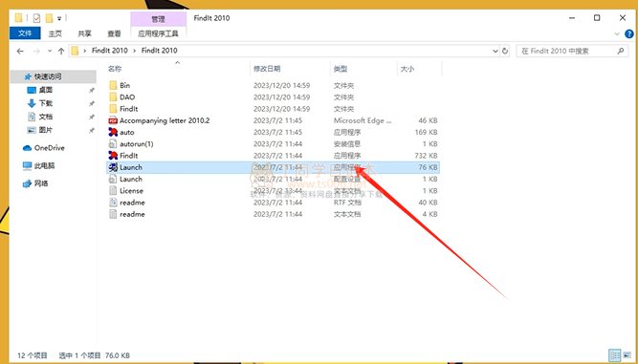
Task: Select the file name 'autorun(1)'
Action: (137, 144)
